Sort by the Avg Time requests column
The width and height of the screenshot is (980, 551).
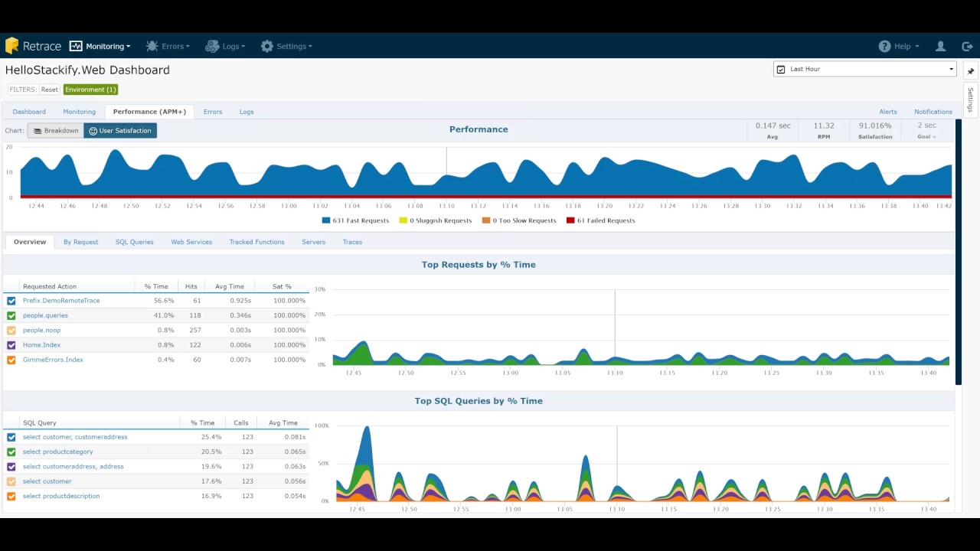[x=230, y=286]
